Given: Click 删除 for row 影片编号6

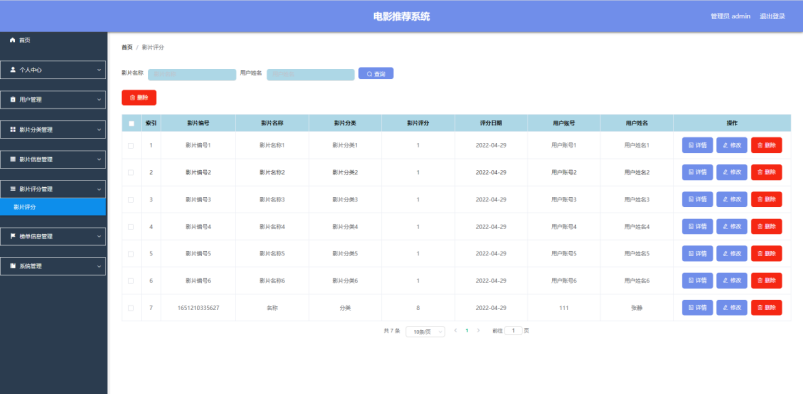Looking at the screenshot, I should click(767, 280).
